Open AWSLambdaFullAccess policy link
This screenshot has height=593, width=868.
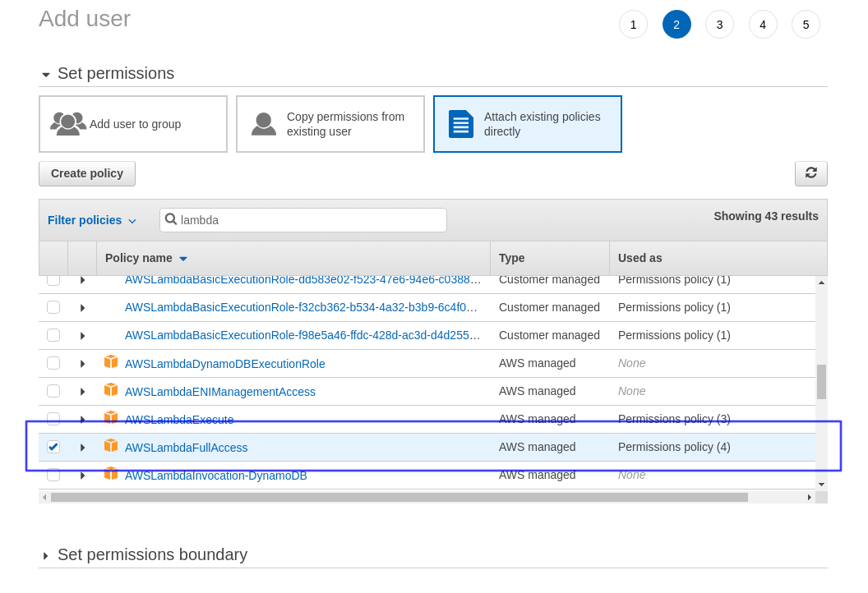186,448
